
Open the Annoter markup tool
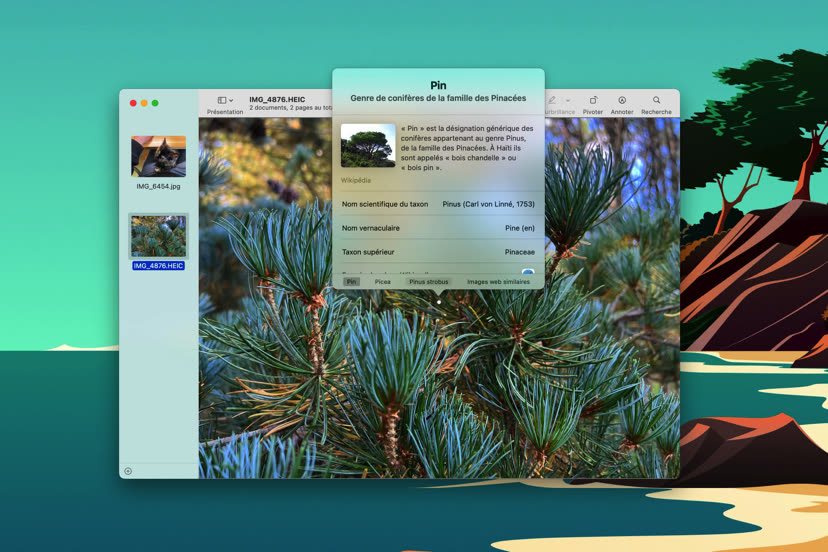(622, 100)
